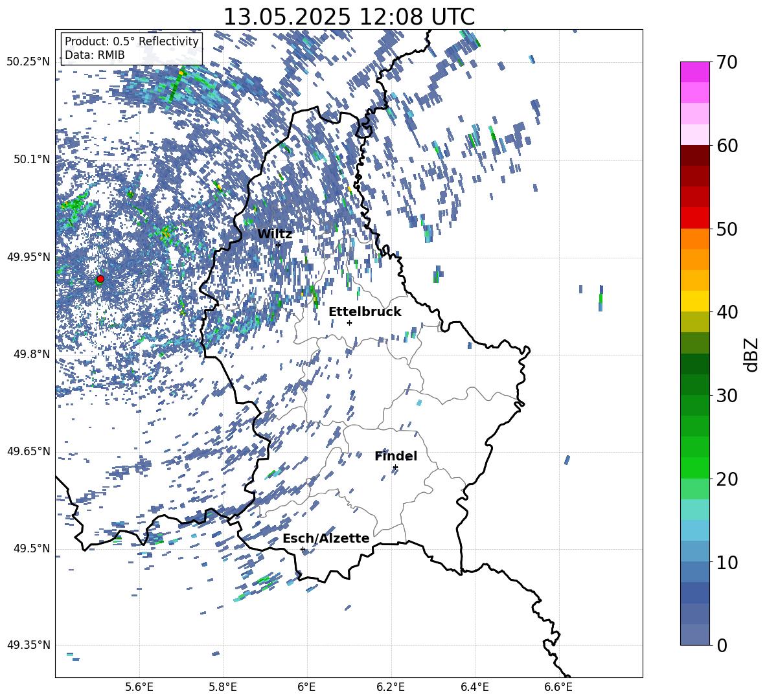Click the 20 tick on the colorbar
The height and width of the screenshot is (700, 767).
coord(727,479)
